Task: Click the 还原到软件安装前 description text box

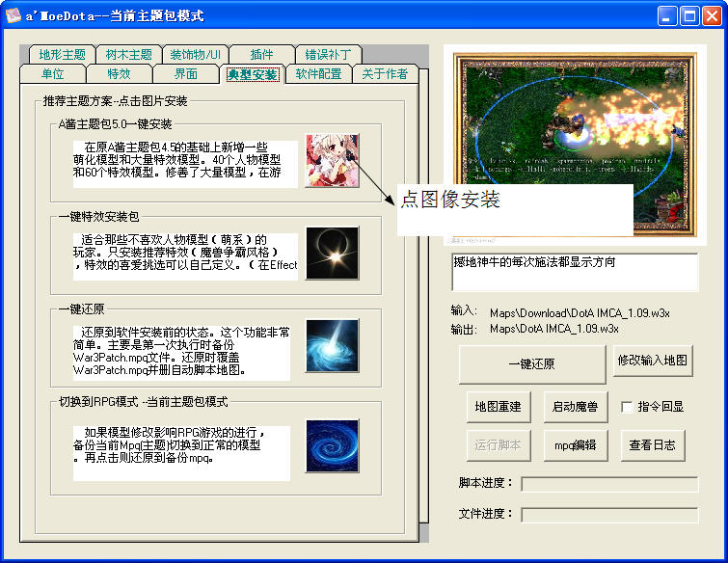Action: 181,353
